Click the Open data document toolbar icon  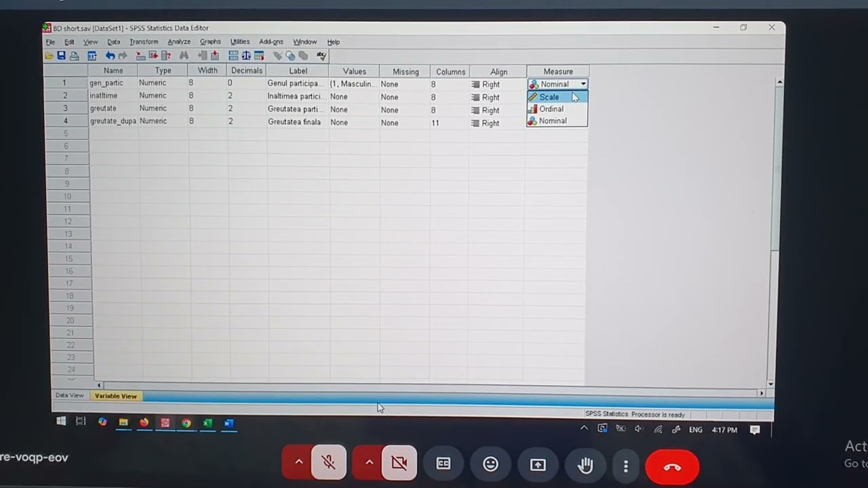point(49,56)
